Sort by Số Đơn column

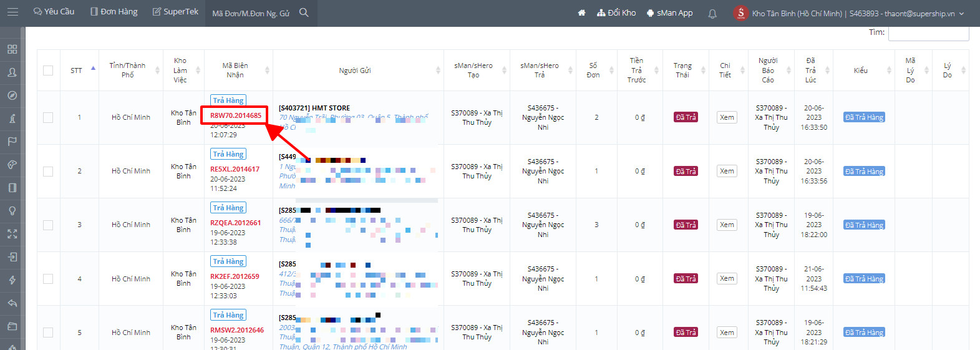(x=610, y=70)
